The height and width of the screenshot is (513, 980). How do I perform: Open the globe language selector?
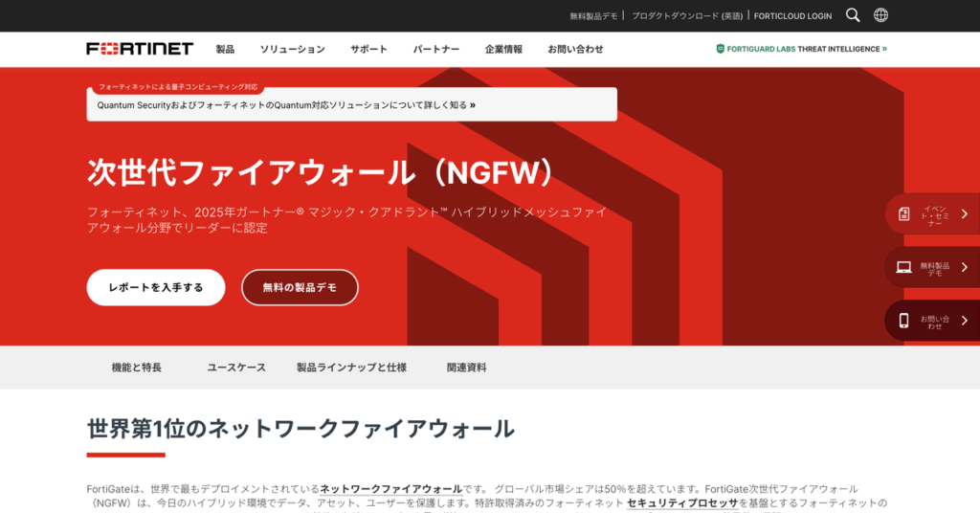(880, 15)
